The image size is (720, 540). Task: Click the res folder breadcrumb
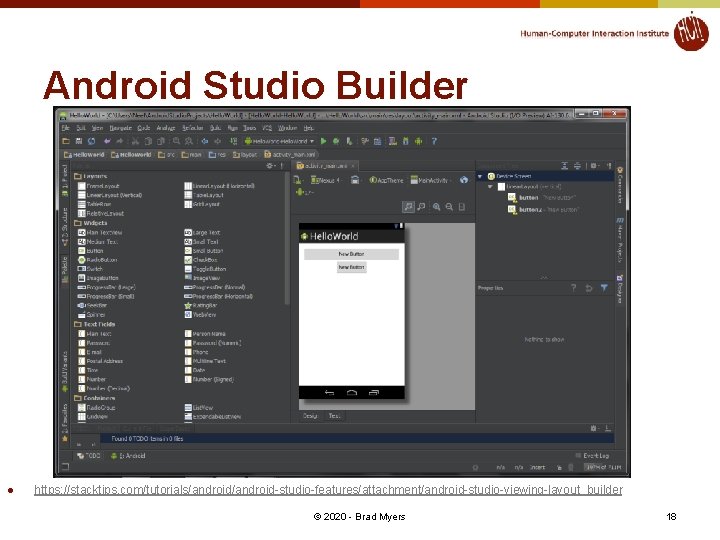pyautogui.click(x=218, y=155)
